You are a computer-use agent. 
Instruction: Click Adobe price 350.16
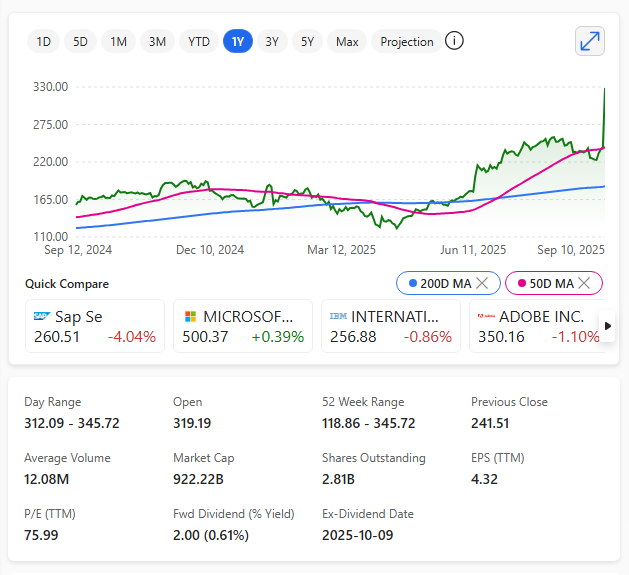(x=501, y=337)
